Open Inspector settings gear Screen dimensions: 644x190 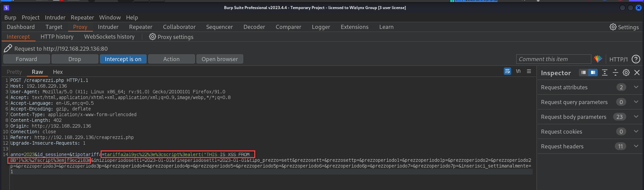coord(626,73)
